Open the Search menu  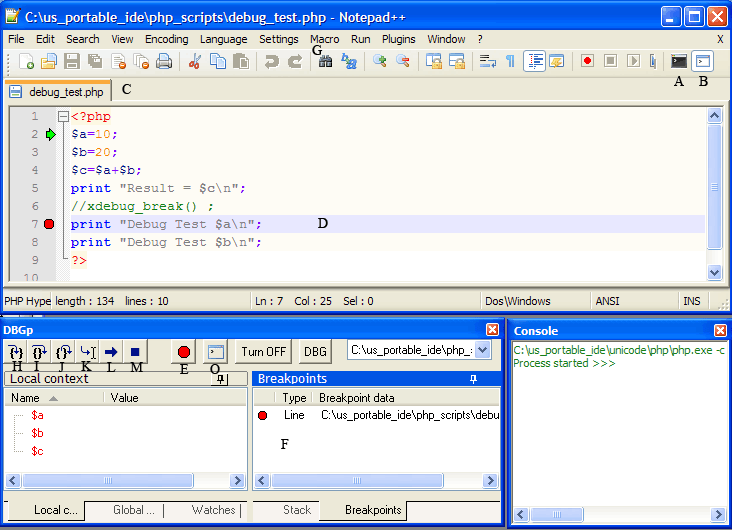[83, 39]
